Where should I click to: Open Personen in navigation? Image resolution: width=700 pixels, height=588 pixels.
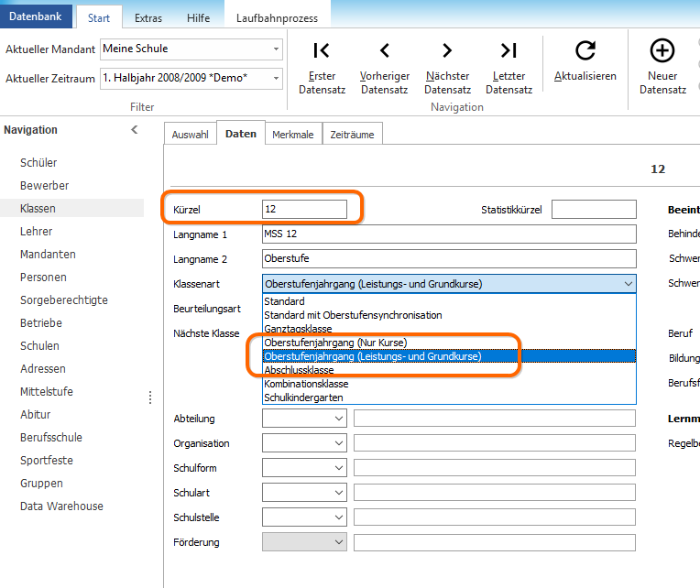[x=43, y=277]
